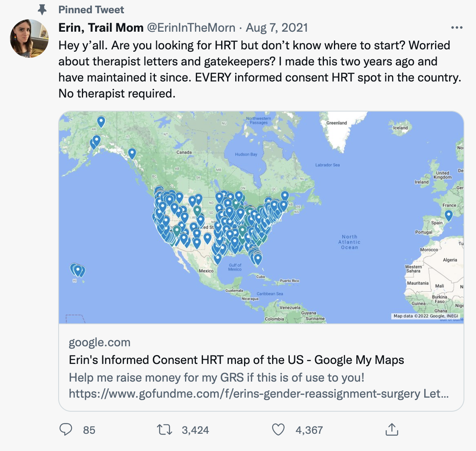This screenshot has width=476, height=451.
Task: Click the display name Erin, Trail Mom
Action: [101, 28]
